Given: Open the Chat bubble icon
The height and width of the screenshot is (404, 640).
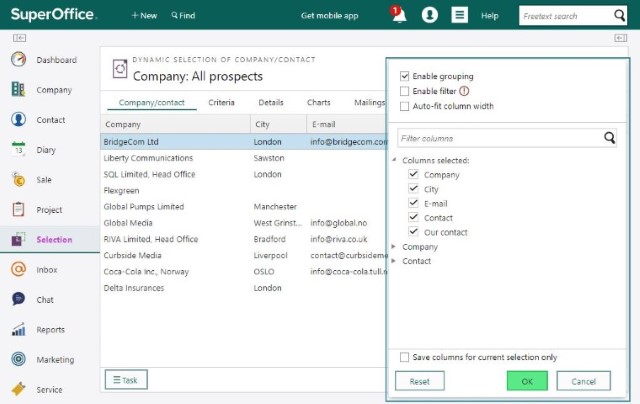Looking at the screenshot, I should (x=18, y=299).
